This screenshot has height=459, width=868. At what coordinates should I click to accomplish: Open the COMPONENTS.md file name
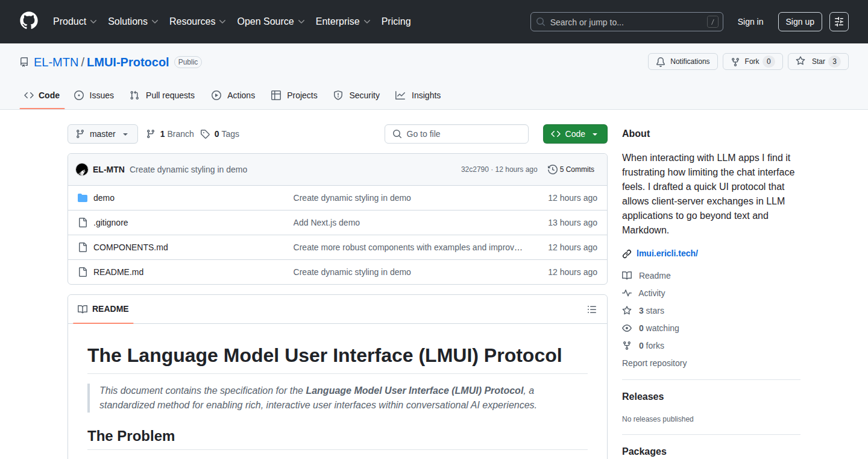[x=131, y=247]
